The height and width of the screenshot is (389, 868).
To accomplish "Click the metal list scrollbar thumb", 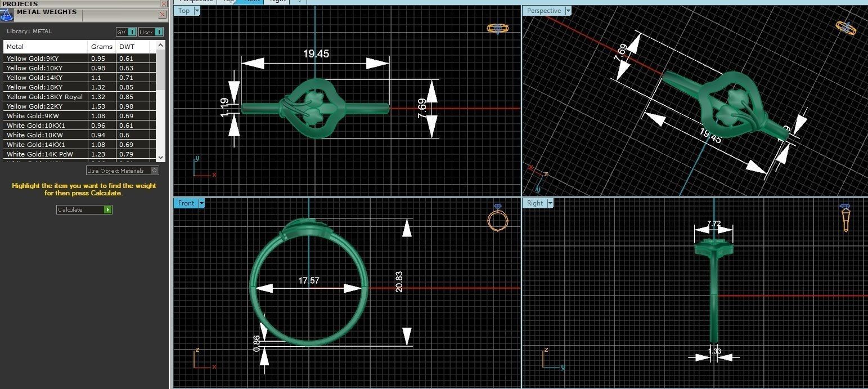I will (161, 70).
